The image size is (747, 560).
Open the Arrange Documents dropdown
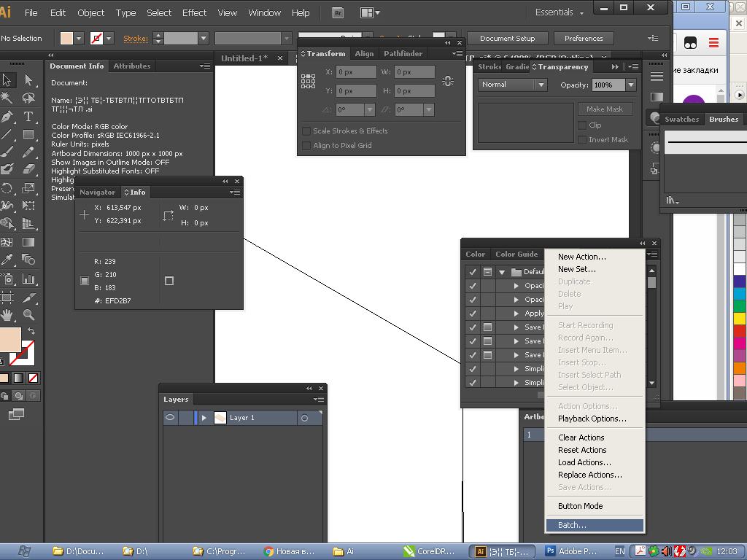coord(370,13)
